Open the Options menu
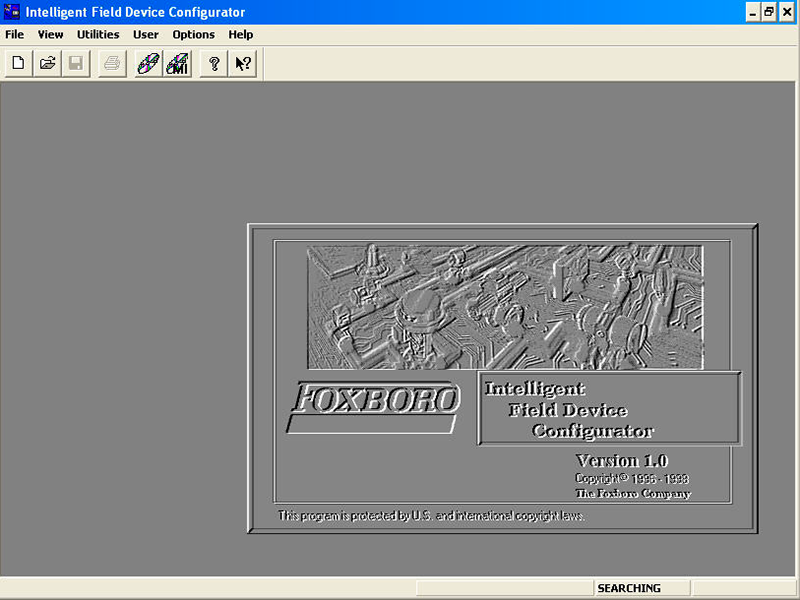The height and width of the screenshot is (600, 800). coord(193,34)
